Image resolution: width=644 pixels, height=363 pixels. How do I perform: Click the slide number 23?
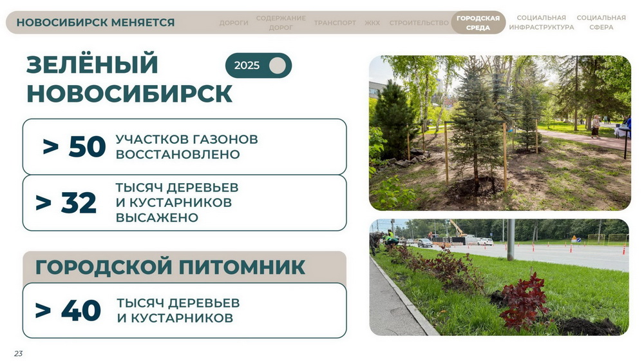tap(18, 353)
